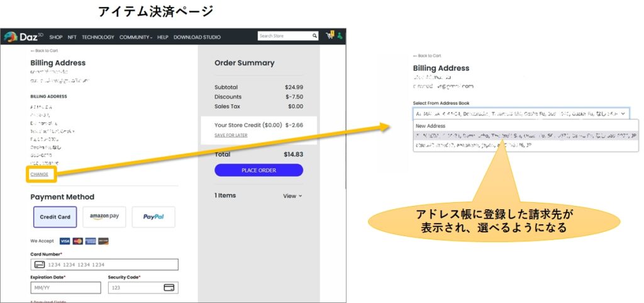Click the Visa accepted card icon

pos(65,241)
